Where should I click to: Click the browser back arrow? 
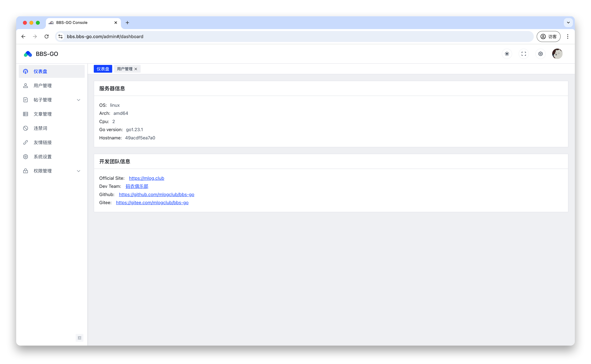click(x=23, y=36)
